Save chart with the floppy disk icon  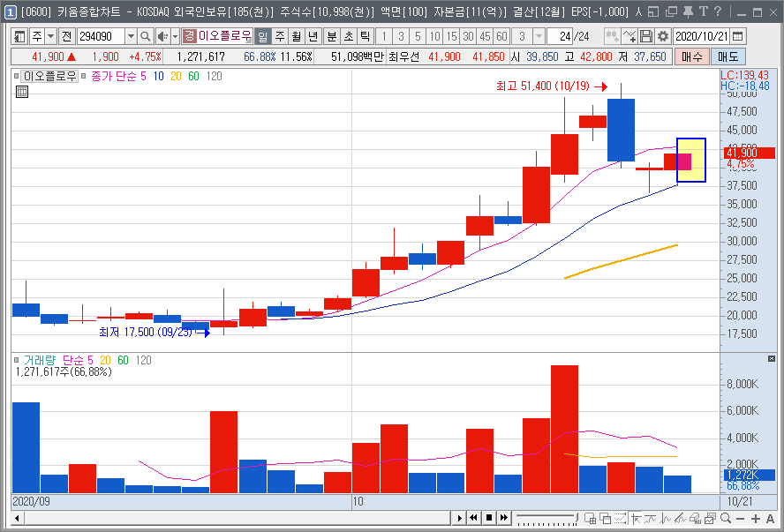point(646,36)
